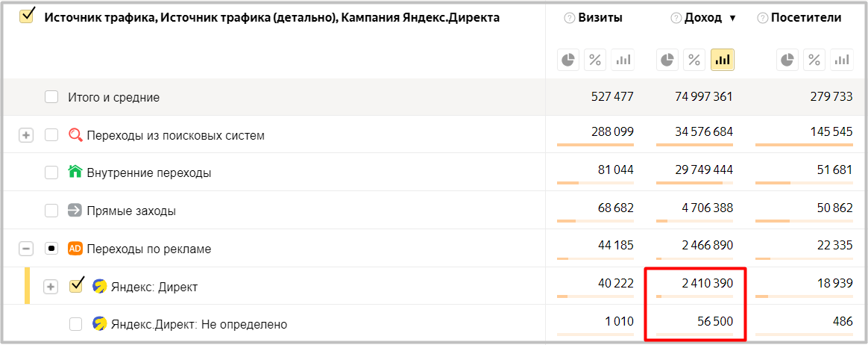Image resolution: width=868 pixels, height=345 pixels.
Task: Switch Доход column to percentage view
Action: coord(694,60)
